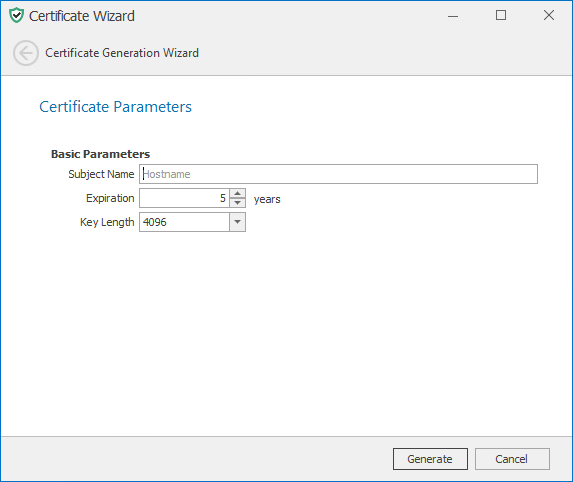
Task: Increase expiration years with up arrow
Action: (238, 193)
